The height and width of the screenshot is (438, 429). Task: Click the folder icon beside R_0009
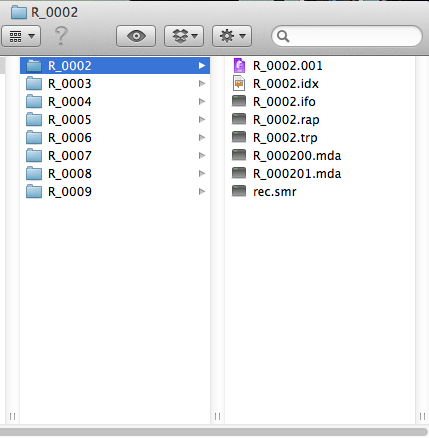(x=34, y=192)
